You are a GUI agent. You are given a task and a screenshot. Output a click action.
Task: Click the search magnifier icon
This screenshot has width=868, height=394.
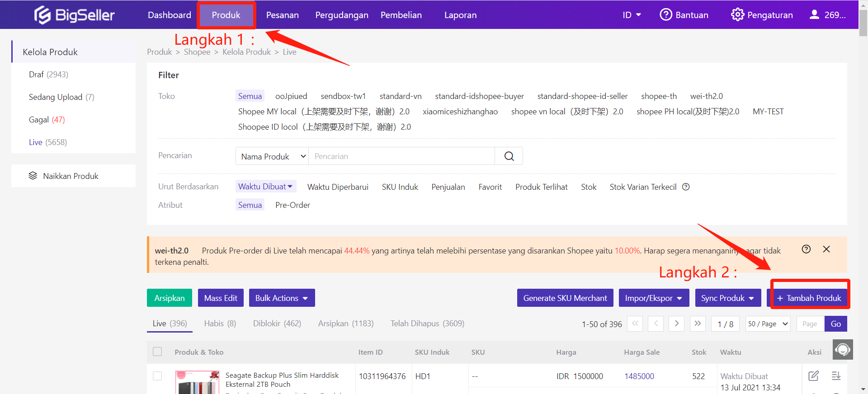coord(509,156)
